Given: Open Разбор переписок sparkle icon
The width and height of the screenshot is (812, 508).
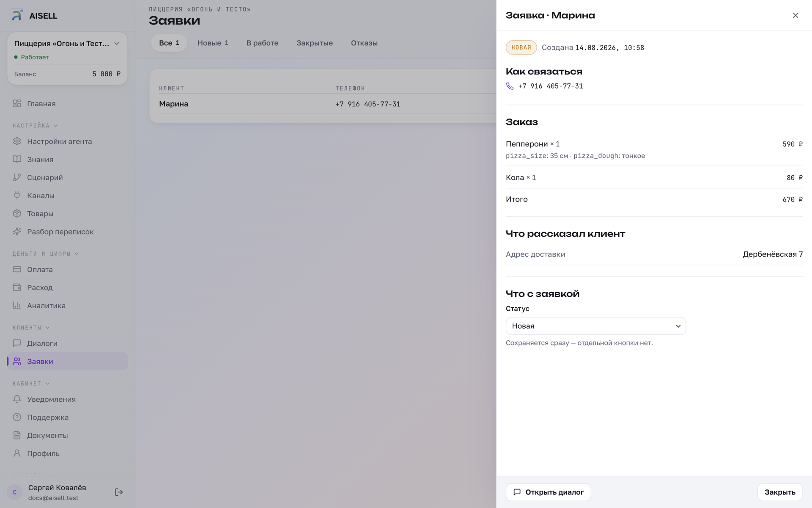Looking at the screenshot, I should pyautogui.click(x=17, y=232).
